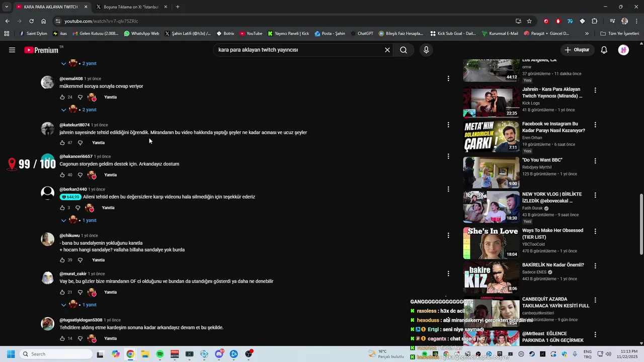Open options menu for @berkan2440 comment
Image resolution: width=644 pixels, height=362 pixels.
coord(448,189)
